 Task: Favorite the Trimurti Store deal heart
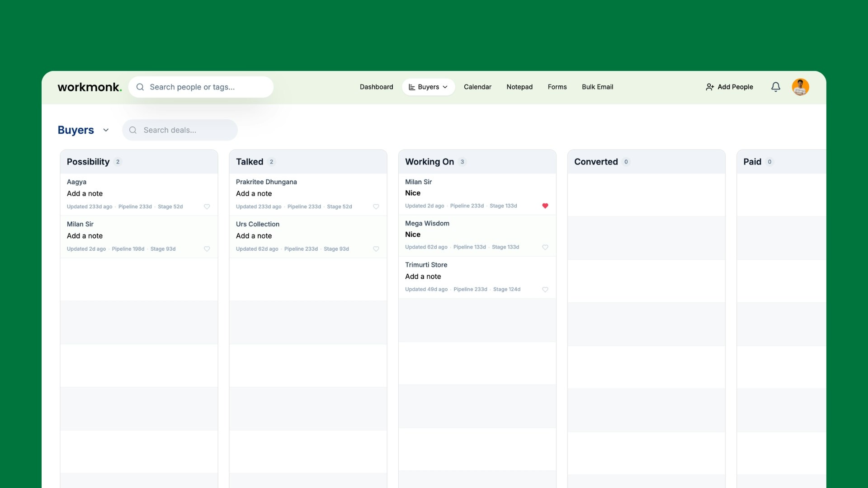(x=545, y=290)
